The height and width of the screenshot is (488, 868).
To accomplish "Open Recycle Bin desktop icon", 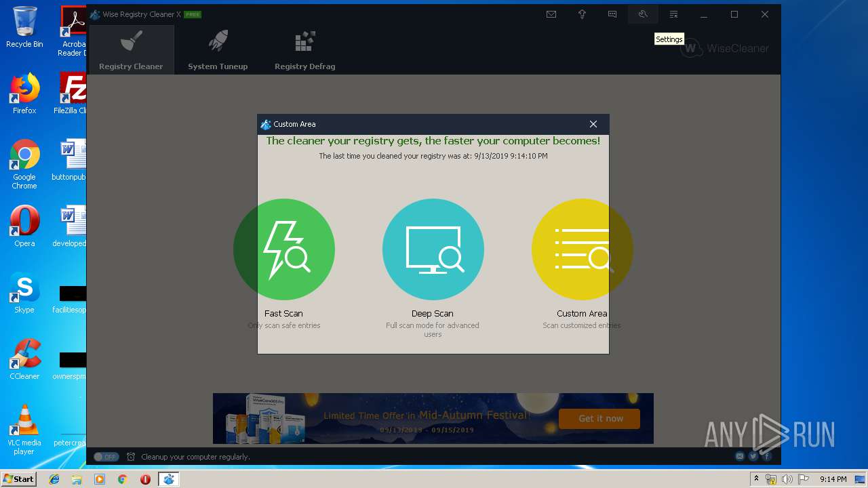I will pyautogui.click(x=24, y=27).
